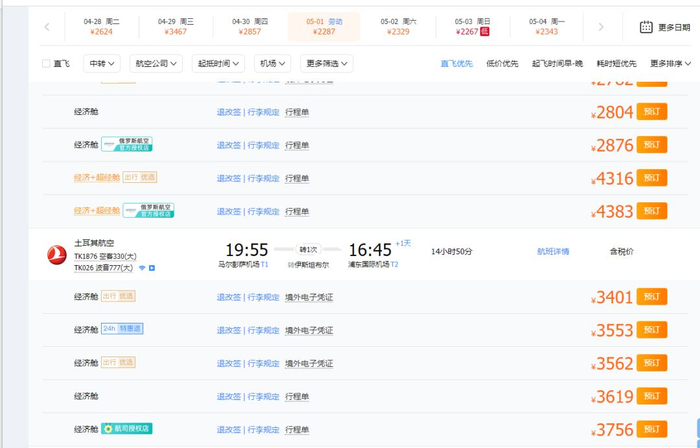Expand the 中转 filter dropdown
700x448 pixels.
point(101,64)
